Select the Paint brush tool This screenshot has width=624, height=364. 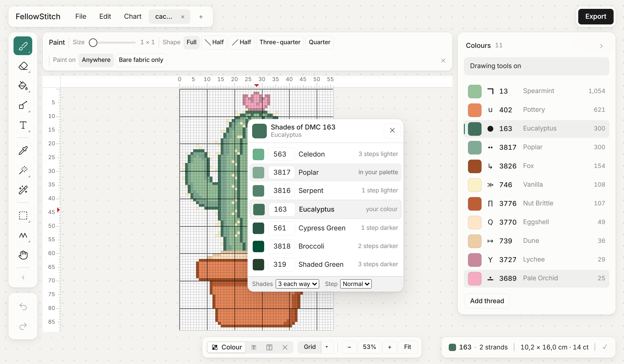click(23, 46)
